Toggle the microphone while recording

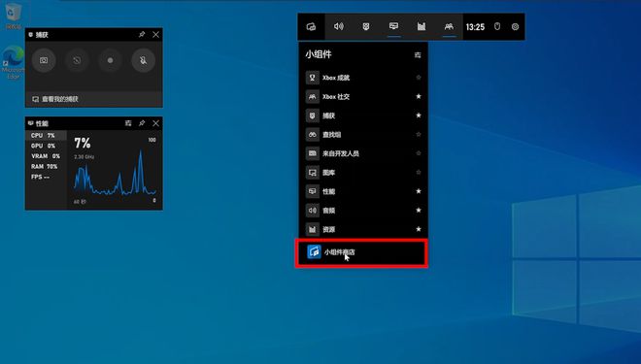click(143, 60)
